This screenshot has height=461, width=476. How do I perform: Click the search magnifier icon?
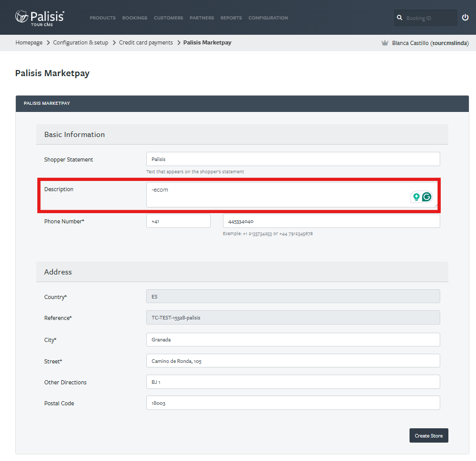tap(399, 18)
